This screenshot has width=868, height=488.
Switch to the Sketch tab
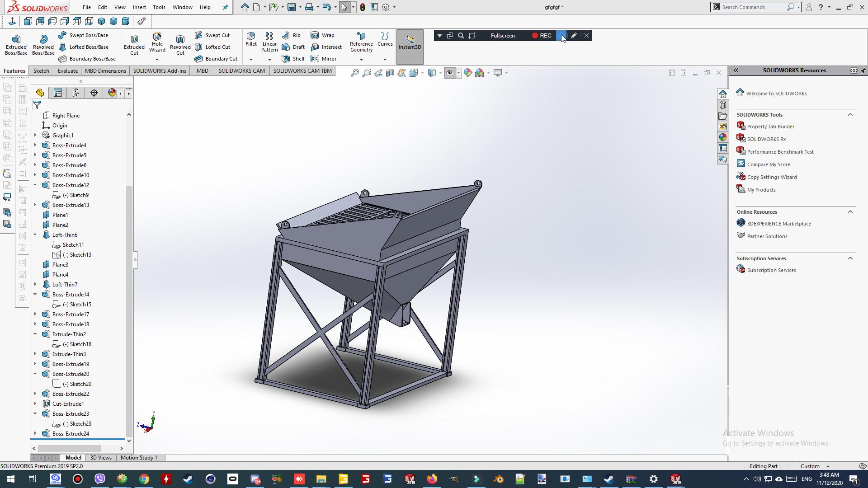pyautogui.click(x=41, y=71)
